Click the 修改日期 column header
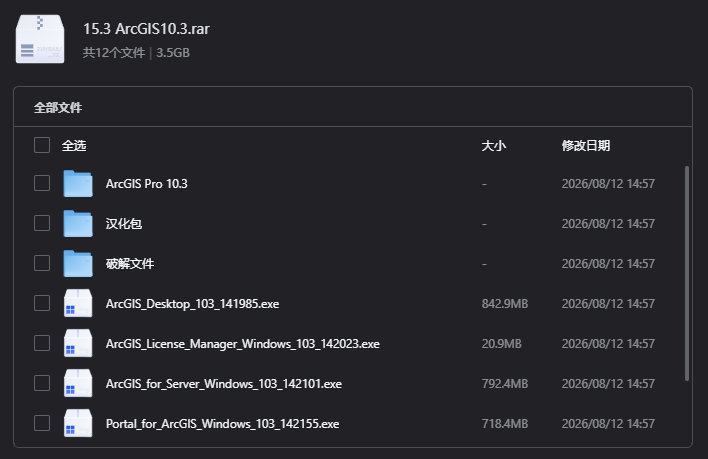 coord(586,146)
